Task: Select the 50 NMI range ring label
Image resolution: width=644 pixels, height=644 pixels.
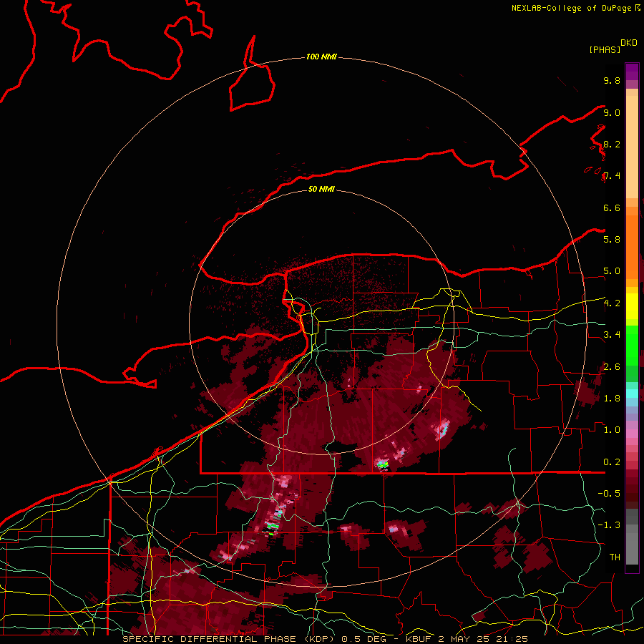Action: pyautogui.click(x=321, y=189)
